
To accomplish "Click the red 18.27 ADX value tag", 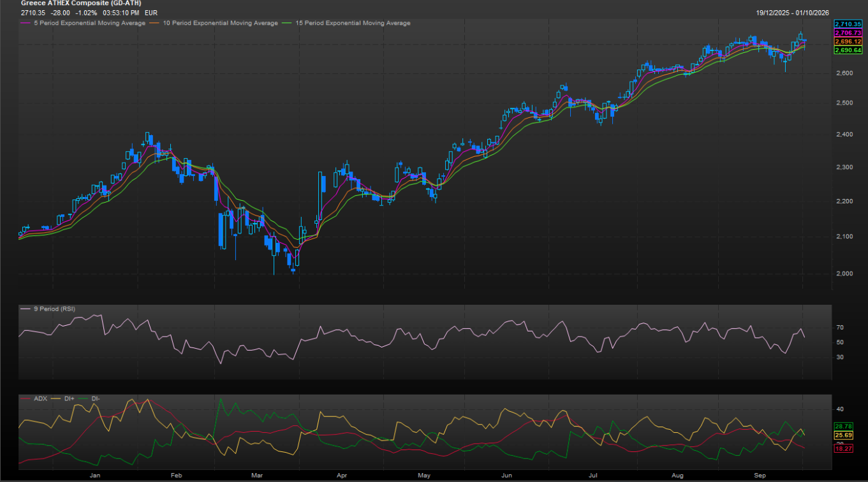I will point(844,449).
